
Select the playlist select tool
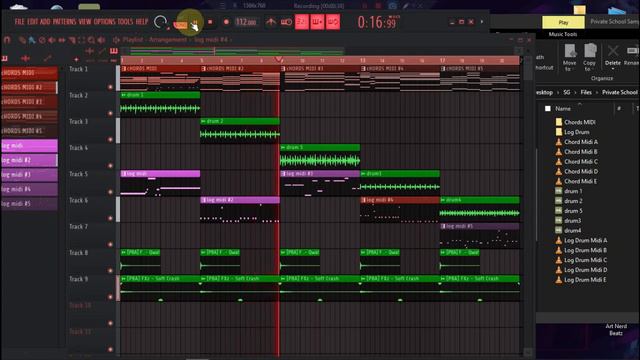pyautogui.click(x=81, y=40)
